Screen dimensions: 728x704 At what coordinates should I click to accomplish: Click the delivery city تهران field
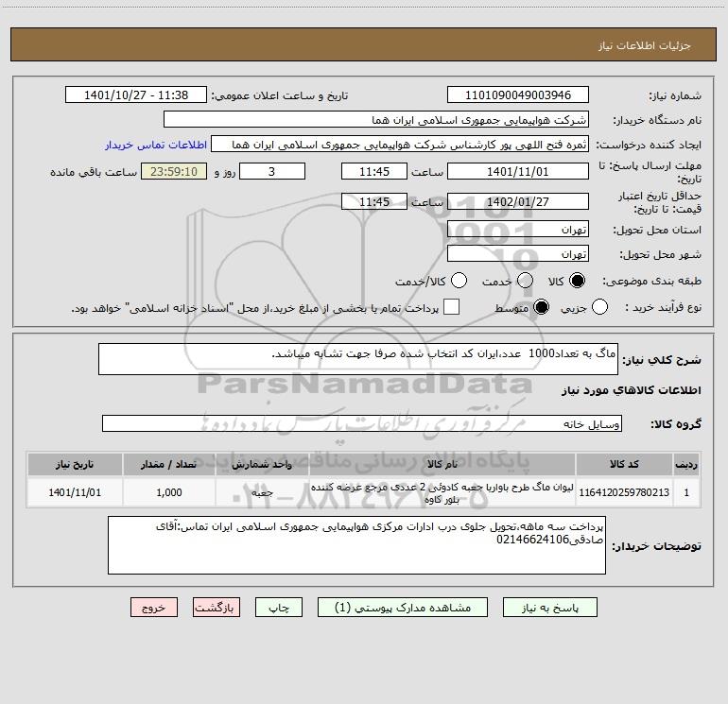[518, 254]
